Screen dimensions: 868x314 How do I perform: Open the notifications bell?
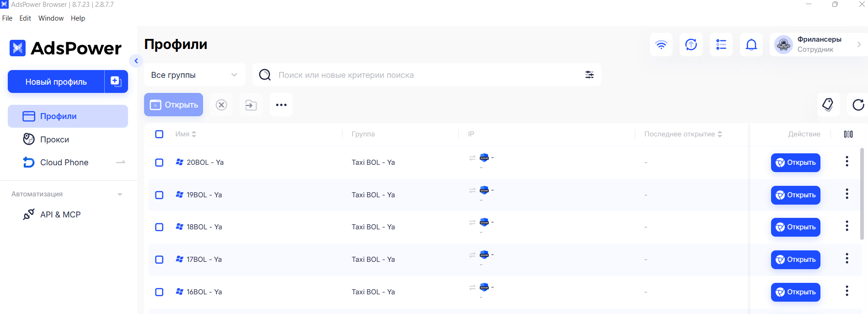(751, 45)
